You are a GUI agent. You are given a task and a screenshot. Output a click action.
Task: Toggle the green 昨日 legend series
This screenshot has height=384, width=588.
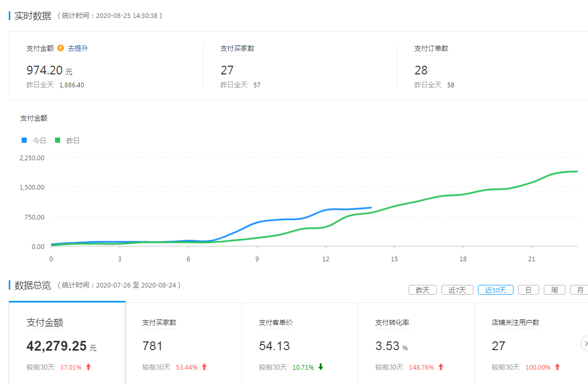(67, 141)
